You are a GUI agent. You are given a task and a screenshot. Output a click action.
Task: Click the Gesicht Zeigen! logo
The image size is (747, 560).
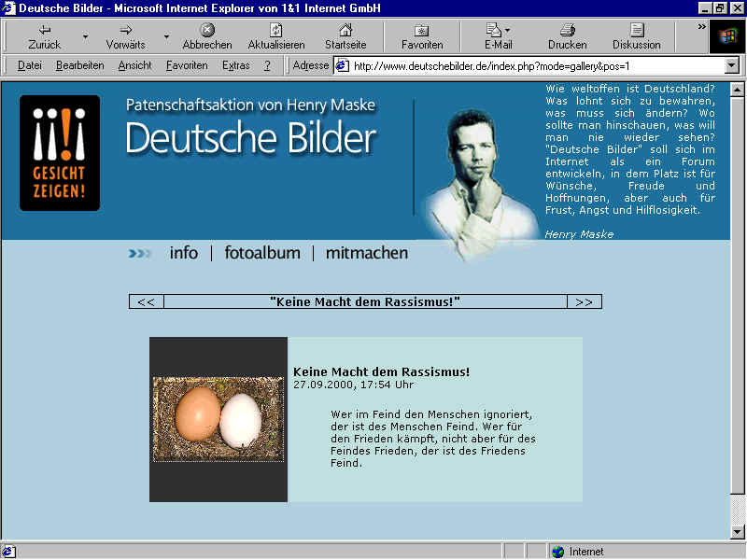pyautogui.click(x=60, y=153)
